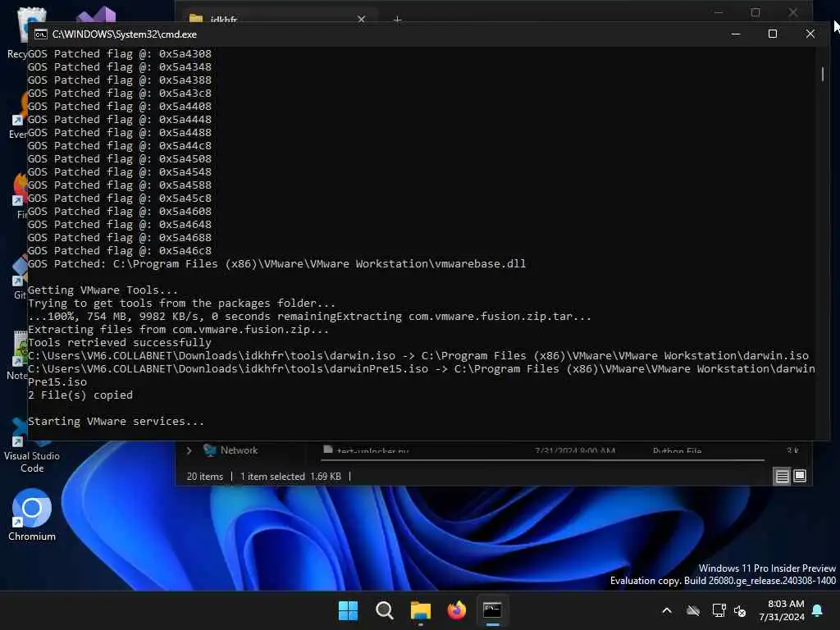Image resolution: width=840 pixels, height=630 pixels.
Task: Click 'Tools retrieved successfully' text
Action: pyautogui.click(x=120, y=343)
